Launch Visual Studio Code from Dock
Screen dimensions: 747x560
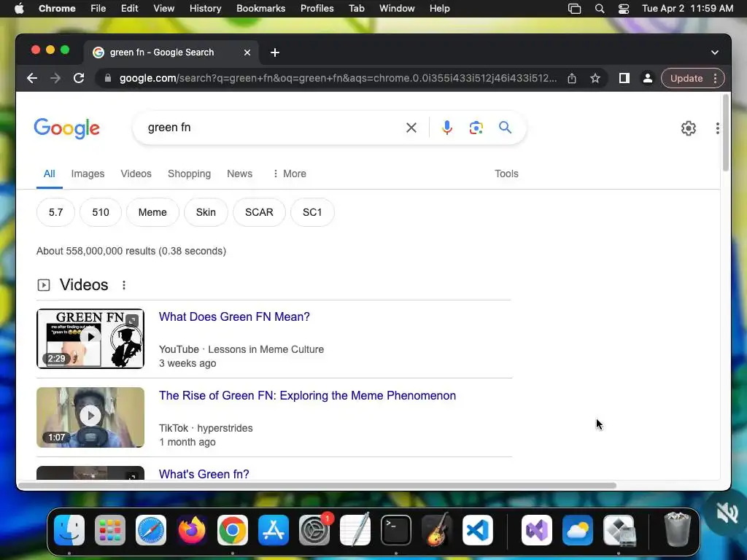coord(478,530)
